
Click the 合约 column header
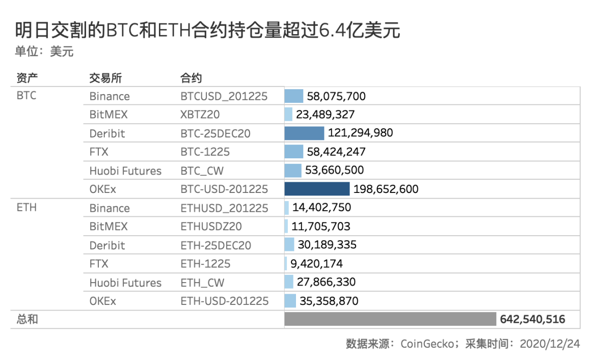(191, 78)
